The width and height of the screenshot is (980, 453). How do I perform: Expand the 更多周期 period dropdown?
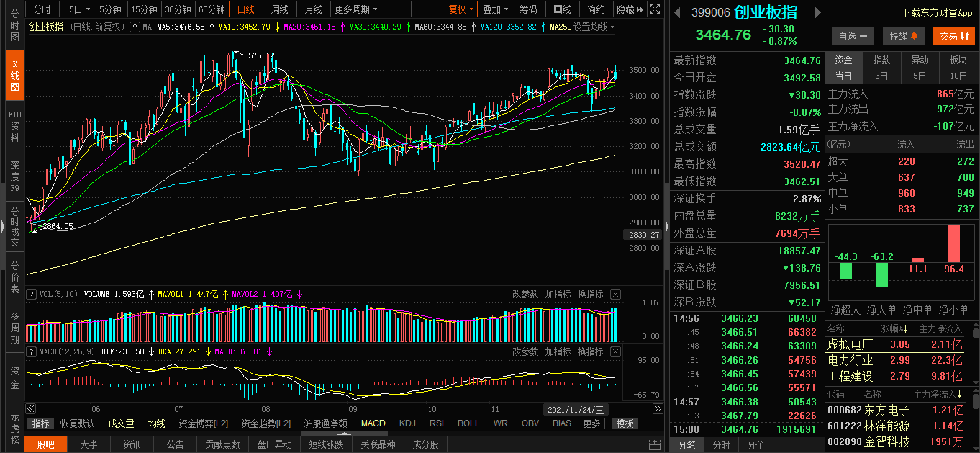point(356,9)
